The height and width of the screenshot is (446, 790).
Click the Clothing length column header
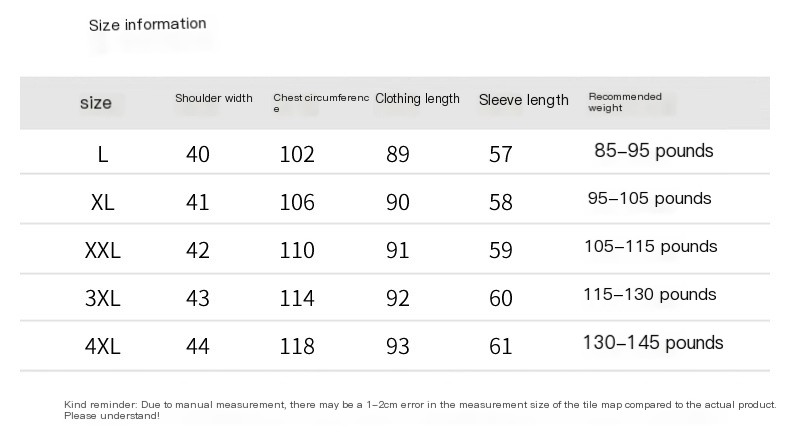(417, 99)
